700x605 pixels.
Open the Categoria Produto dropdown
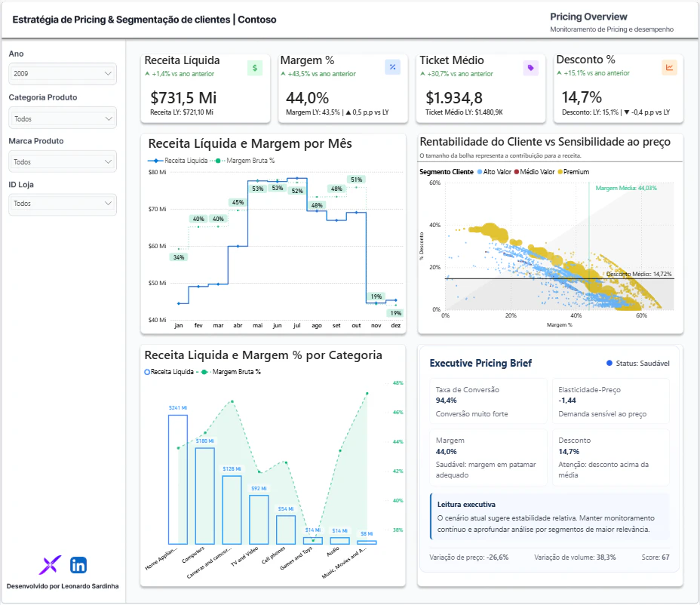[x=63, y=118]
